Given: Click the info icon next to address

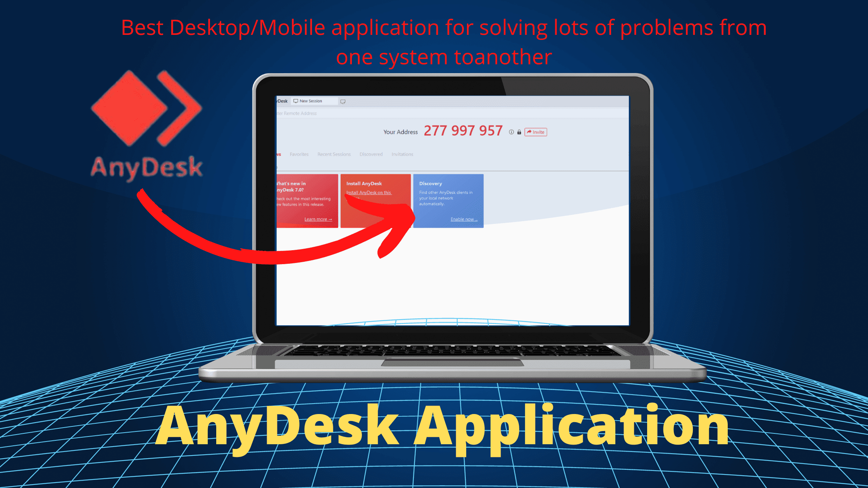Looking at the screenshot, I should point(511,132).
